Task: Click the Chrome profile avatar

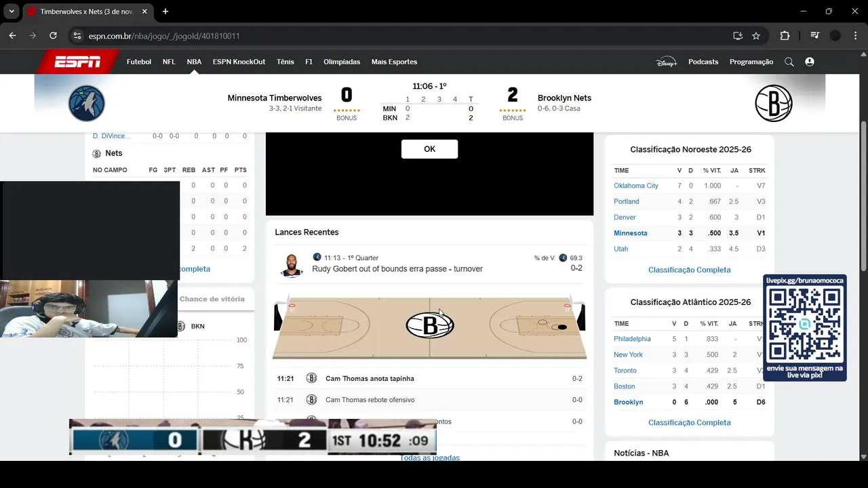Action: tap(835, 36)
